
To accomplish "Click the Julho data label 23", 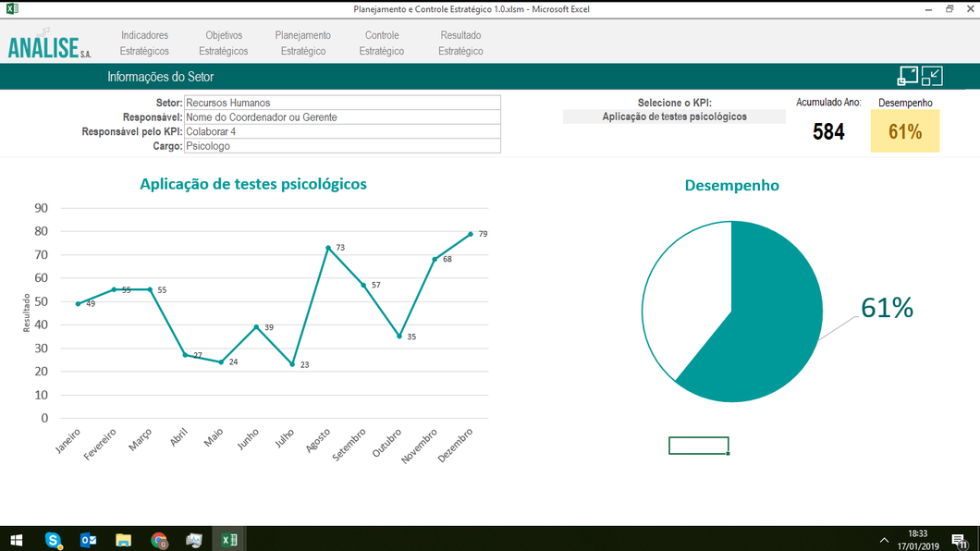I will click(304, 365).
